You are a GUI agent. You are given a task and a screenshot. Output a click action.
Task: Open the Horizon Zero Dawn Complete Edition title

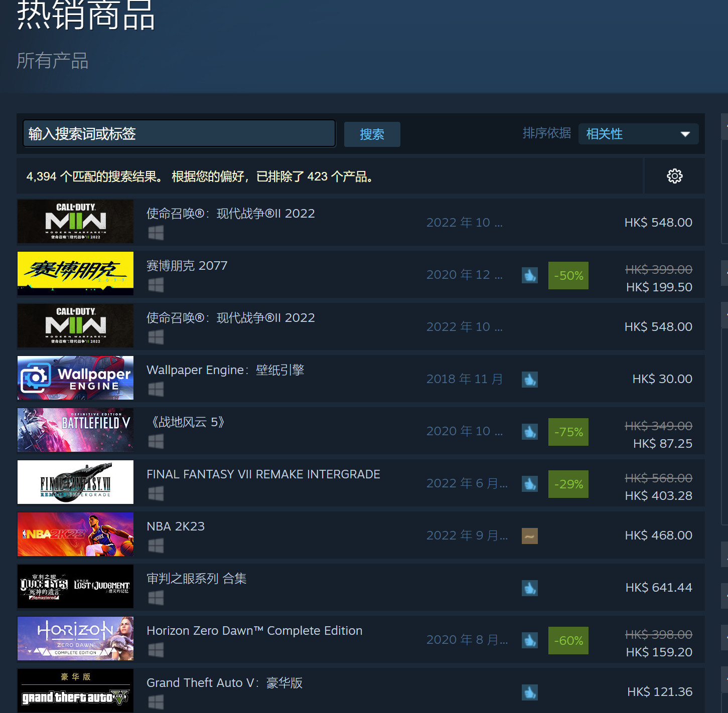tap(254, 631)
